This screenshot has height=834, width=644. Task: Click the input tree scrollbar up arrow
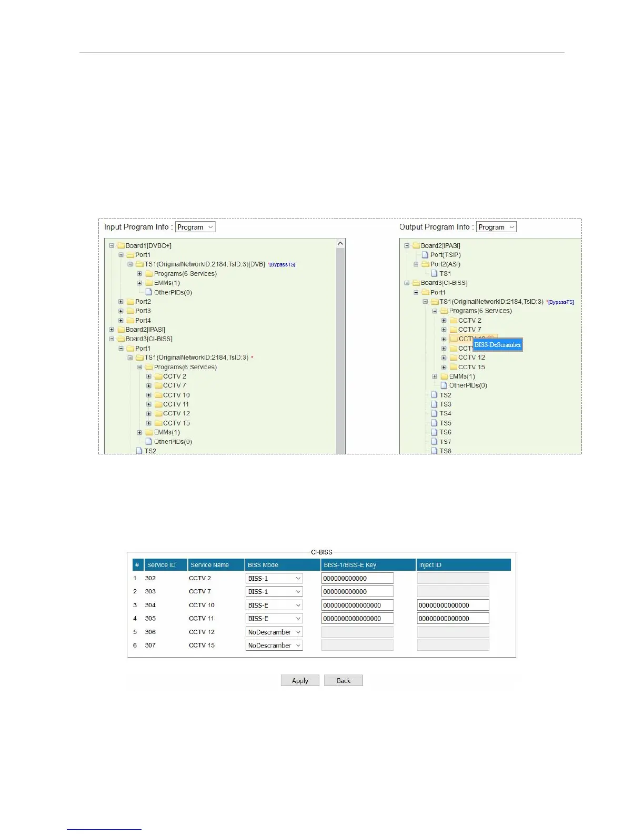pyautogui.click(x=340, y=243)
